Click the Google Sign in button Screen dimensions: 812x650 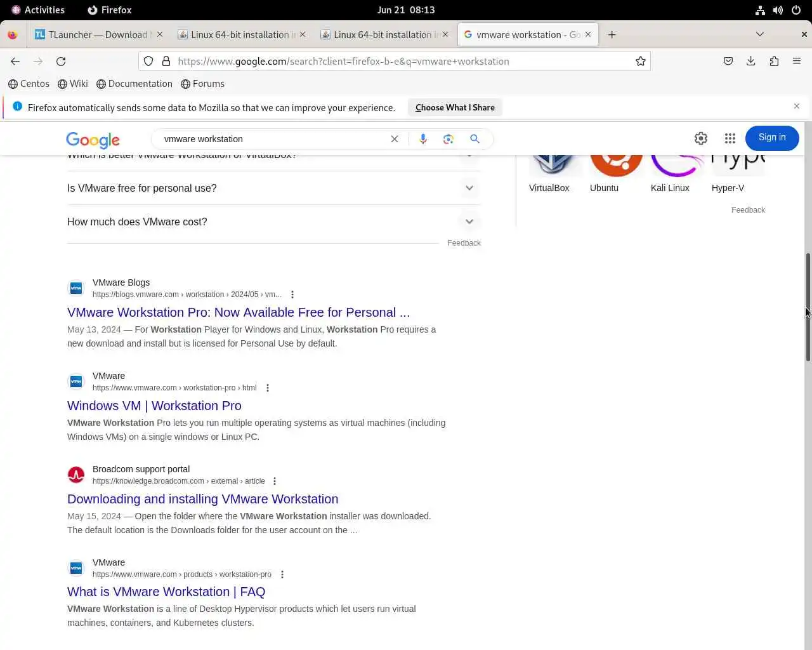tap(772, 138)
